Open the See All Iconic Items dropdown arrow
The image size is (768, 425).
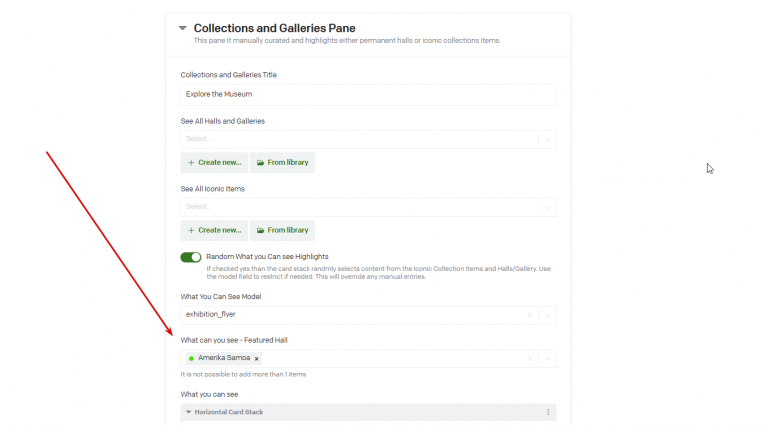[546, 206]
